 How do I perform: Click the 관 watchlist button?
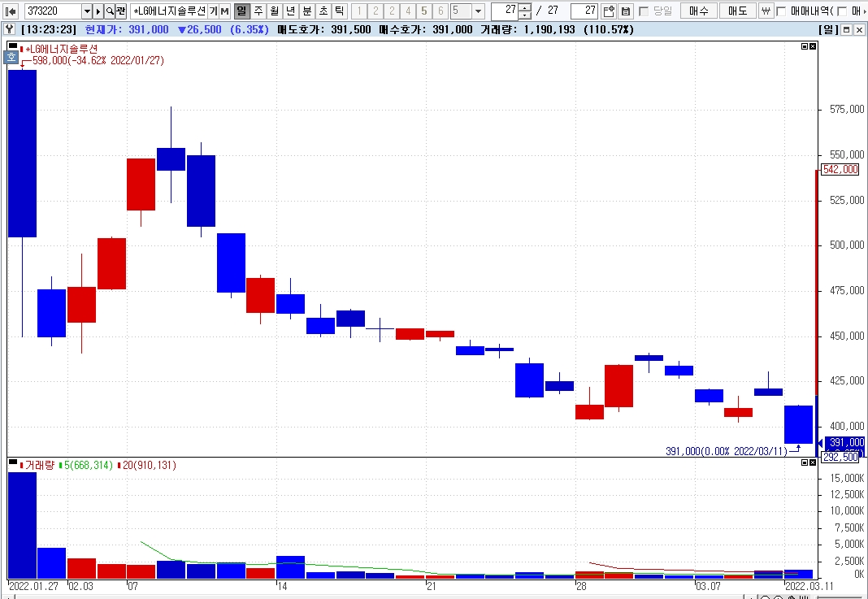point(120,11)
